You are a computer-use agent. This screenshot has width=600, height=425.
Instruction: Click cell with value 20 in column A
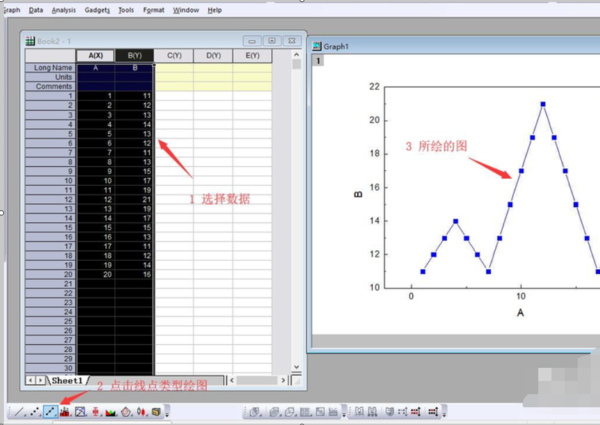96,274
